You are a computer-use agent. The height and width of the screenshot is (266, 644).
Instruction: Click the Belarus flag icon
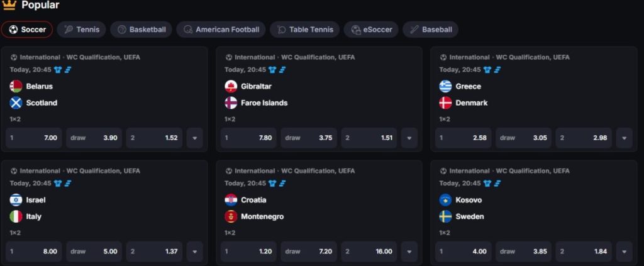16,86
